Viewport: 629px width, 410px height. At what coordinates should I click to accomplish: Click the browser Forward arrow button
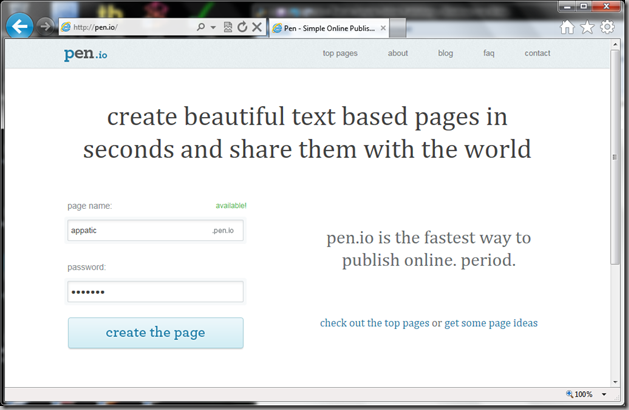[45, 27]
